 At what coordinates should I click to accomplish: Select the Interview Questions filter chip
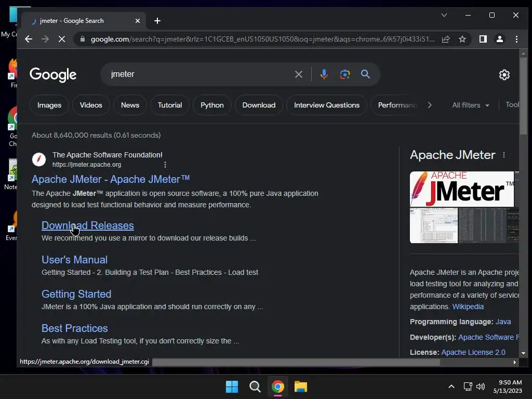point(327,105)
